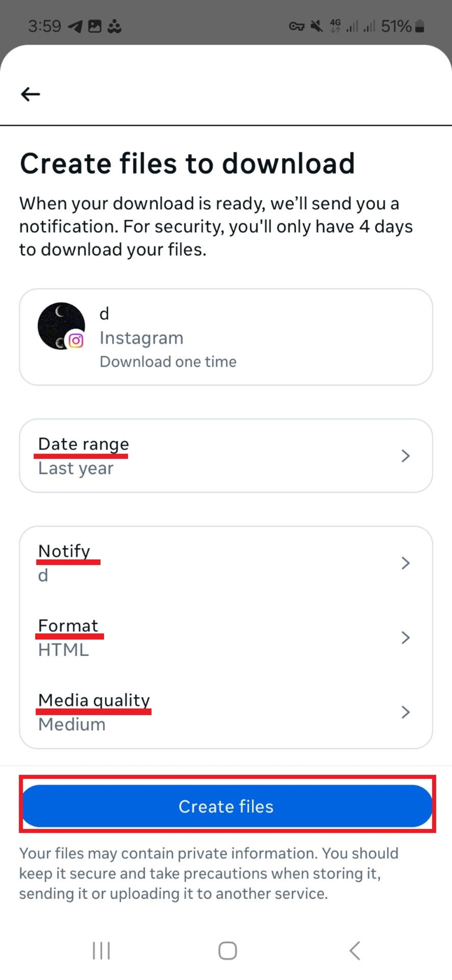The image size is (452, 980).
Task: Tap the moon profile picture
Action: pyautogui.click(x=61, y=326)
